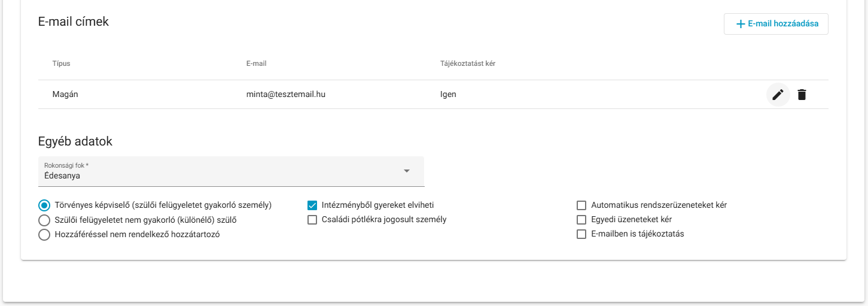The height and width of the screenshot is (306, 868).
Task: Delete the Magán email row using trash icon
Action: pyautogui.click(x=802, y=95)
